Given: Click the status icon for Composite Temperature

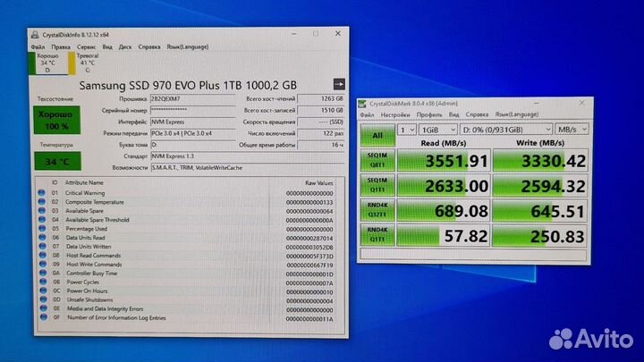Looking at the screenshot, I should click(41, 201).
